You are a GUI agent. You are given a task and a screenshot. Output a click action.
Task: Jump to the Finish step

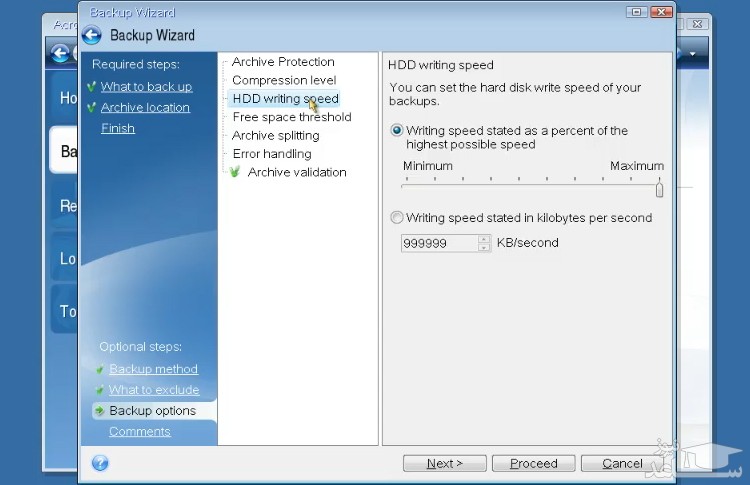(x=117, y=128)
